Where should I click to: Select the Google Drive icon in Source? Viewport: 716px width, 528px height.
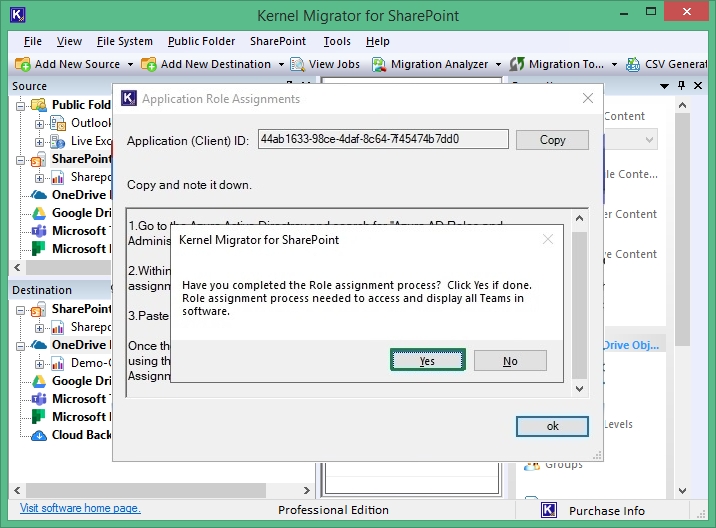tap(39, 213)
